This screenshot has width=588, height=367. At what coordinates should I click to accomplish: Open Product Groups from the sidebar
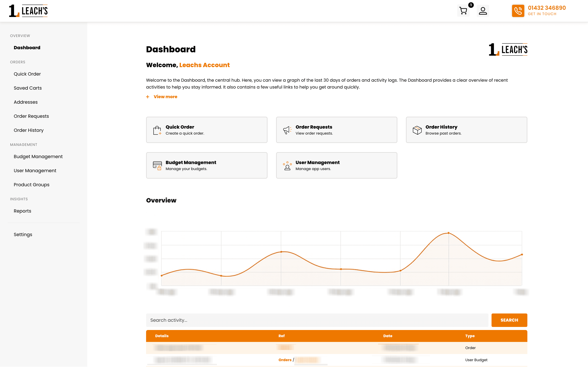[31, 184]
